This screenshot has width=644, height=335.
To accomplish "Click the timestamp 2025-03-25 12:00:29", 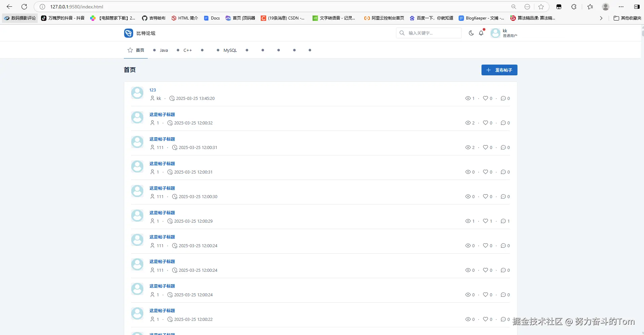I will tap(193, 221).
